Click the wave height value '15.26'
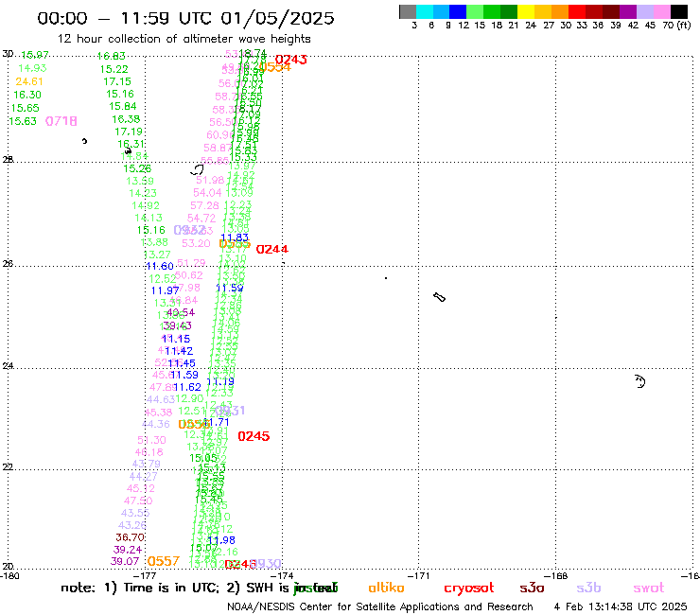The height and width of the screenshot is (615, 700). (x=137, y=168)
